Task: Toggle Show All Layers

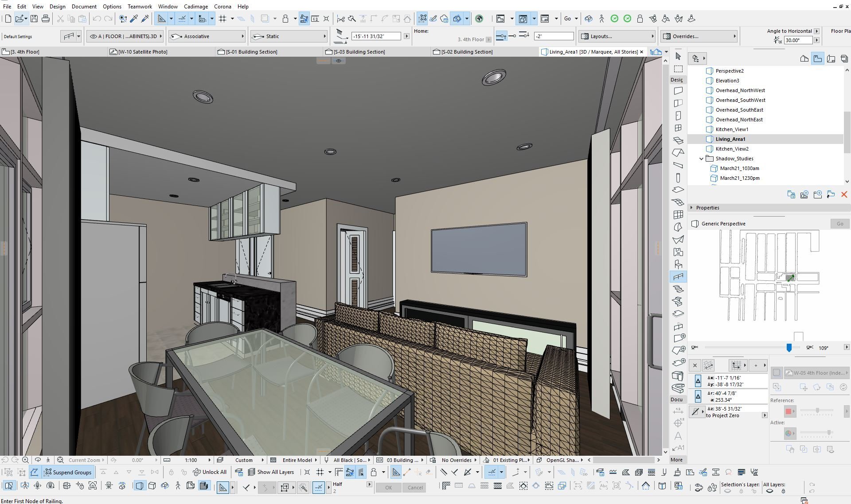Action: point(271,472)
